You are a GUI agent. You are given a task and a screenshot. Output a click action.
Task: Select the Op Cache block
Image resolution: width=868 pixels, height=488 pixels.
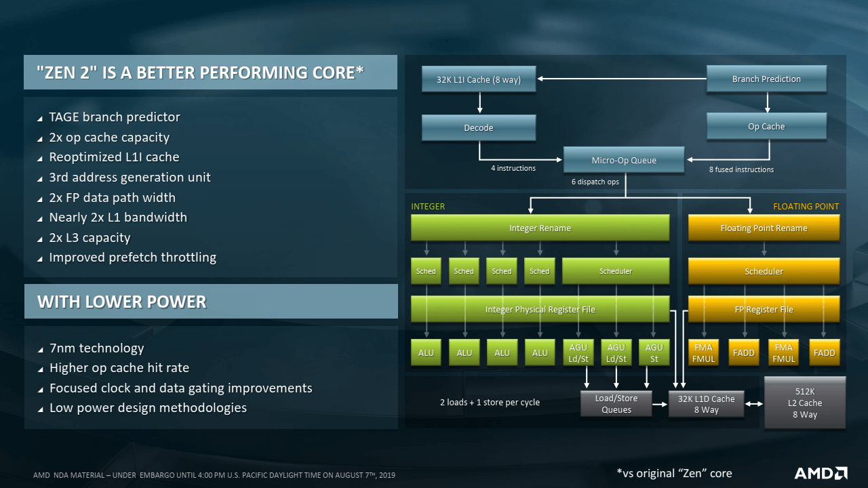pyautogui.click(x=766, y=126)
